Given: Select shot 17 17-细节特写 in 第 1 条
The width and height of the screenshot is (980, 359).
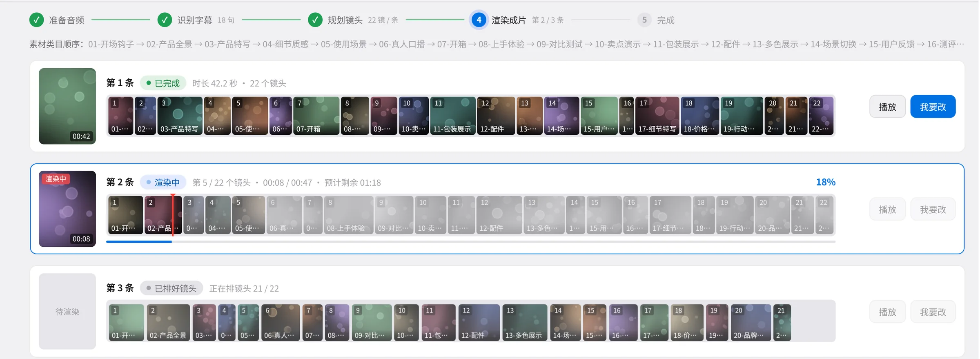Looking at the screenshot, I should (x=657, y=116).
